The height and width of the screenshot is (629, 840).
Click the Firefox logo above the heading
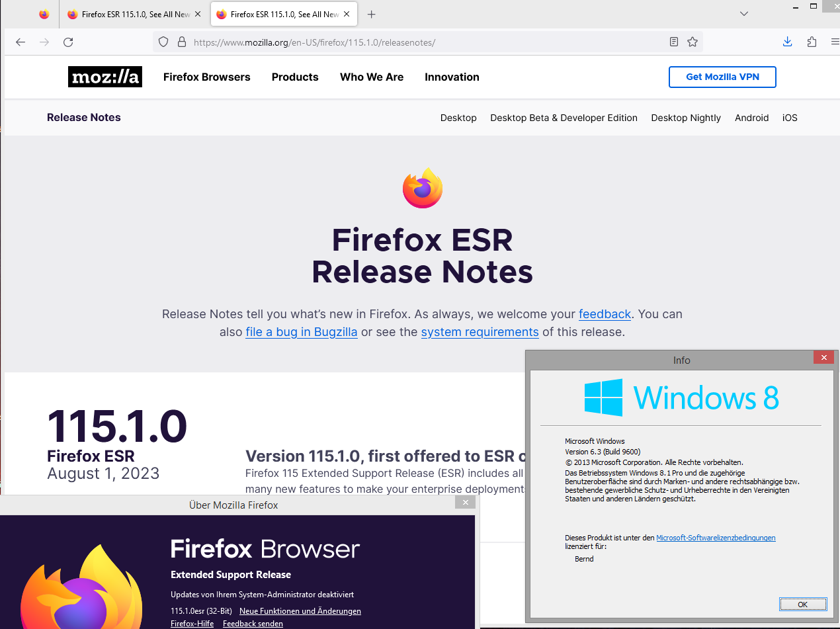423,188
